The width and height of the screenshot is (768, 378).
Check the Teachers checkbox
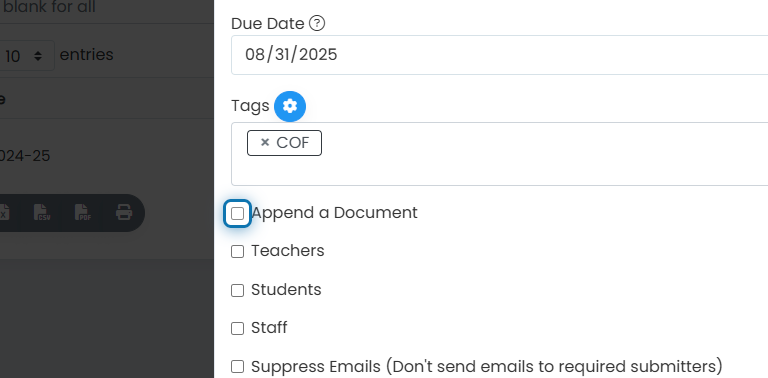coord(238,252)
